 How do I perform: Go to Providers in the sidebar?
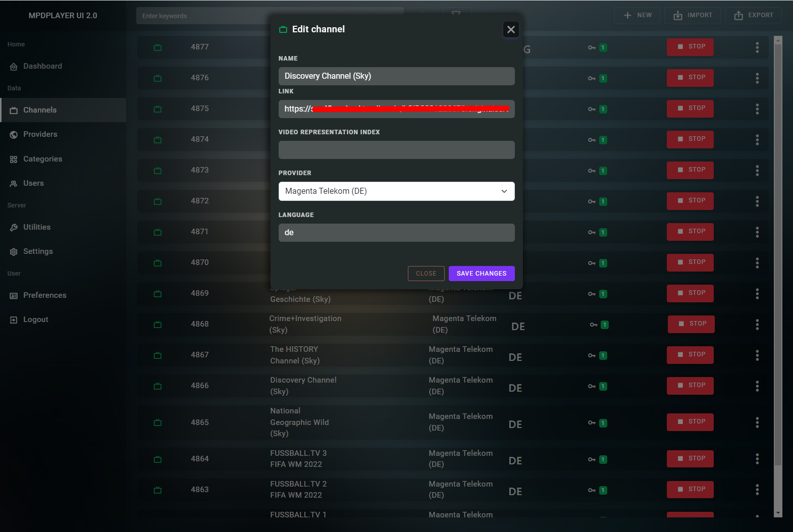tap(40, 134)
